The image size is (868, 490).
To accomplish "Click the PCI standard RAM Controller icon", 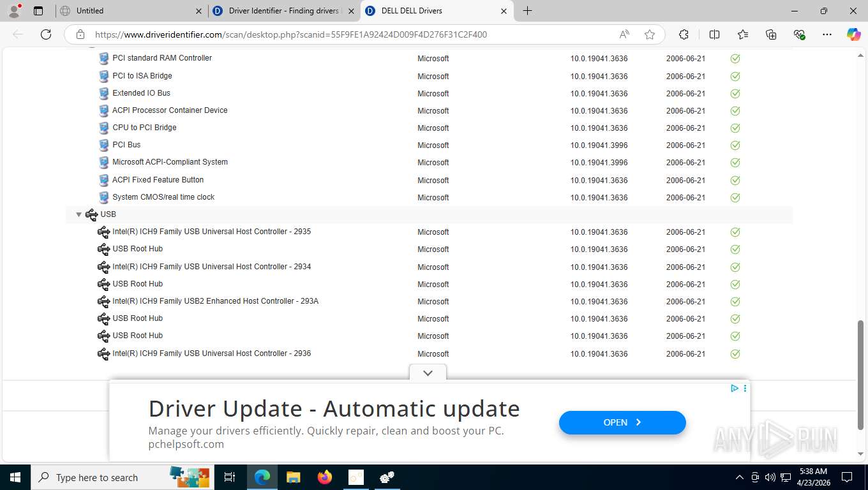I will [x=104, y=58].
